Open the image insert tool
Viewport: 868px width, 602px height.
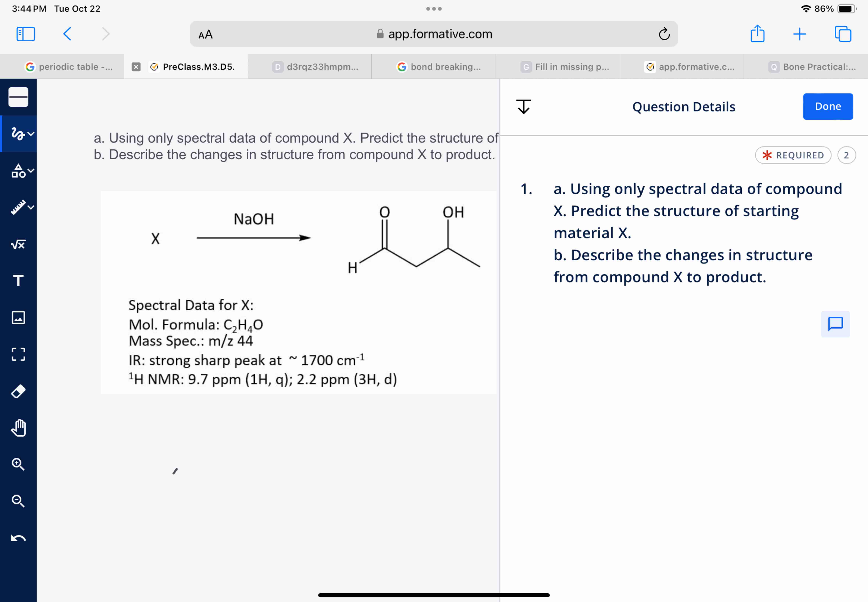coord(18,317)
